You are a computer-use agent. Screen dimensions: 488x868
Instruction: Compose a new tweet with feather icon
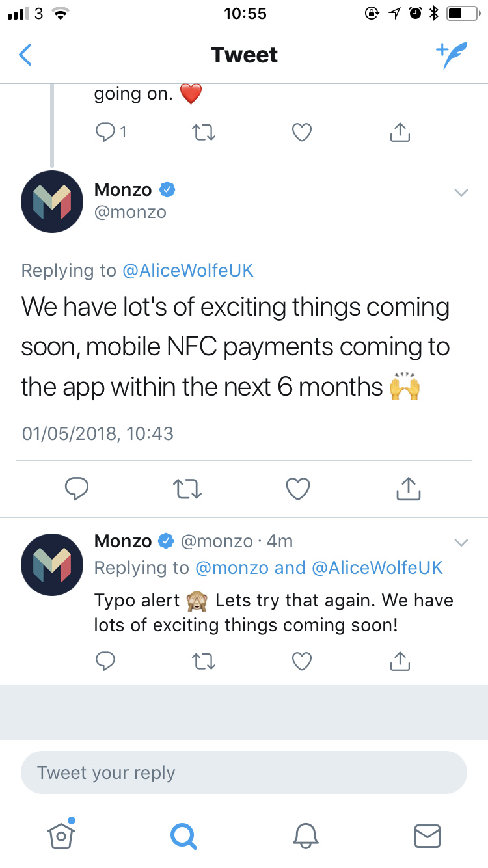coord(451,55)
